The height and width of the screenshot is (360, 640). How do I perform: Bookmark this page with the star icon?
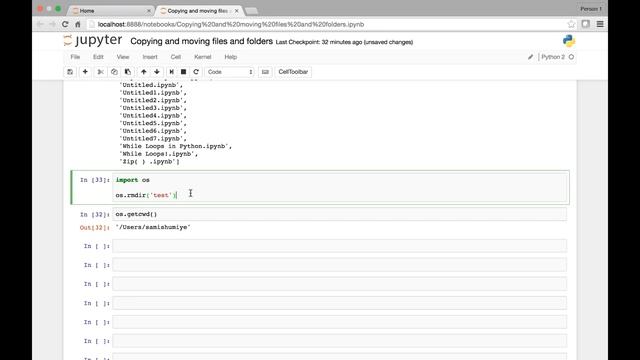click(x=571, y=24)
